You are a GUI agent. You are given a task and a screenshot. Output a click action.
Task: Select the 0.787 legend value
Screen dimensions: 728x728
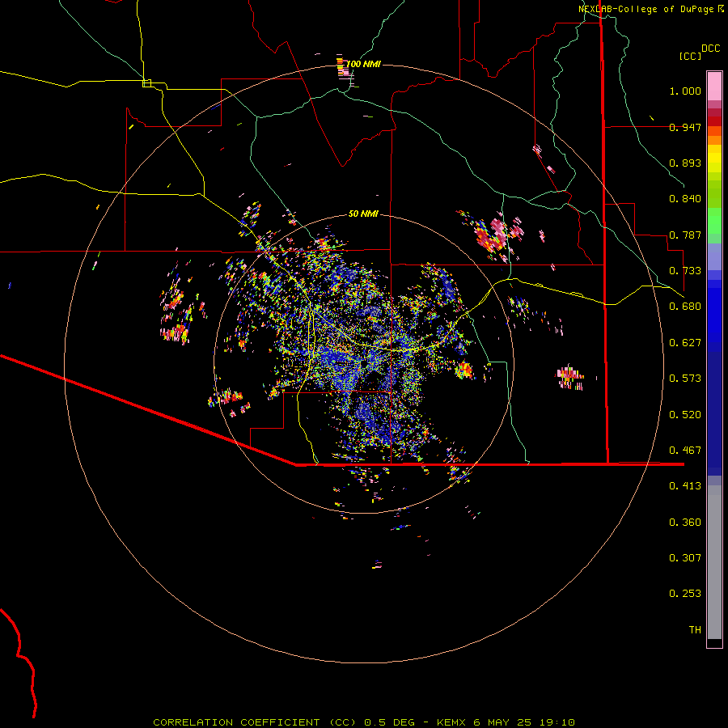coord(685,235)
